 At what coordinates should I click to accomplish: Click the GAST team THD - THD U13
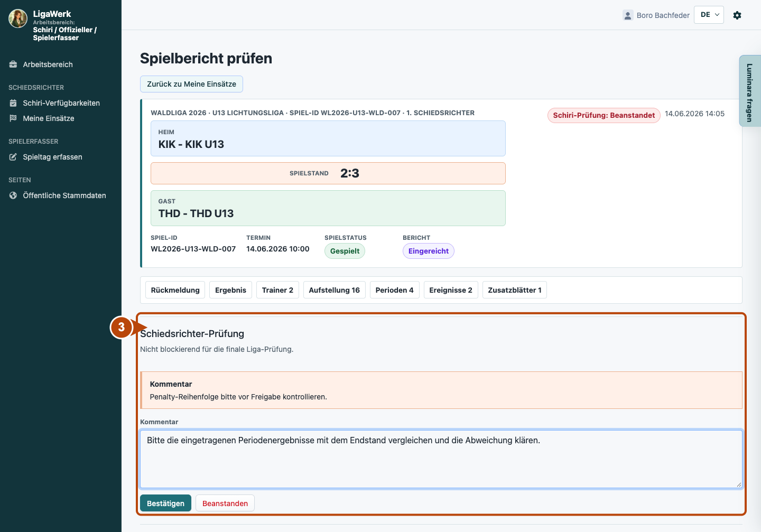pos(328,208)
